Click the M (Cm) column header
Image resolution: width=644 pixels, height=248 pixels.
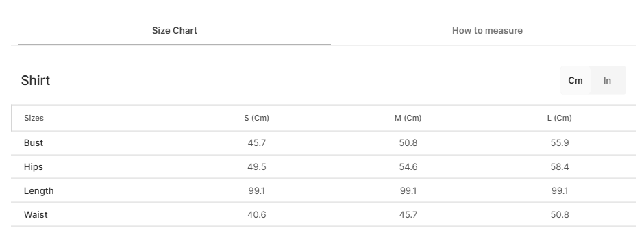click(408, 118)
